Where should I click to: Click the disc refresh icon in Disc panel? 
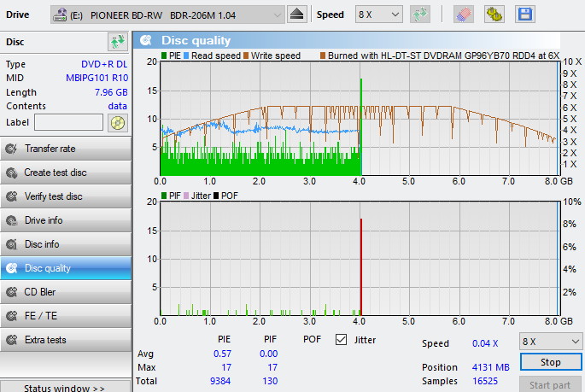tap(117, 42)
